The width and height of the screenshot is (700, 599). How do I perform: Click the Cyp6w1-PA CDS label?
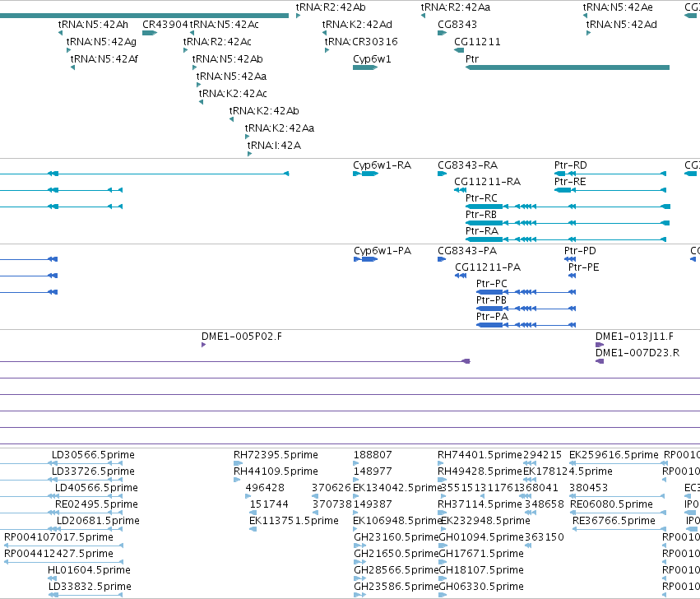[x=382, y=252]
